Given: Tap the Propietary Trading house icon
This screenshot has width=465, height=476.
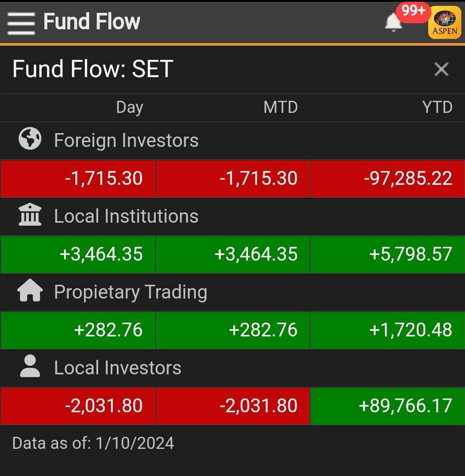Looking at the screenshot, I should [x=30, y=290].
